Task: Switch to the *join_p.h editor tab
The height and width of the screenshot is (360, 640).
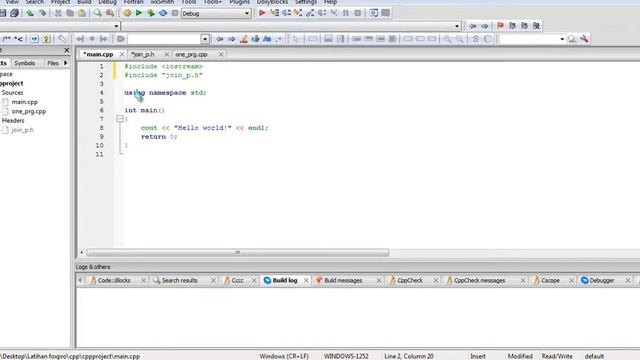Action: pos(143,54)
